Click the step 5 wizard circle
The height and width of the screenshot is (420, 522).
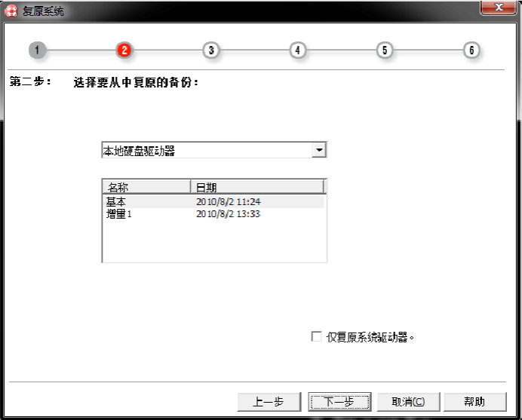click(385, 51)
